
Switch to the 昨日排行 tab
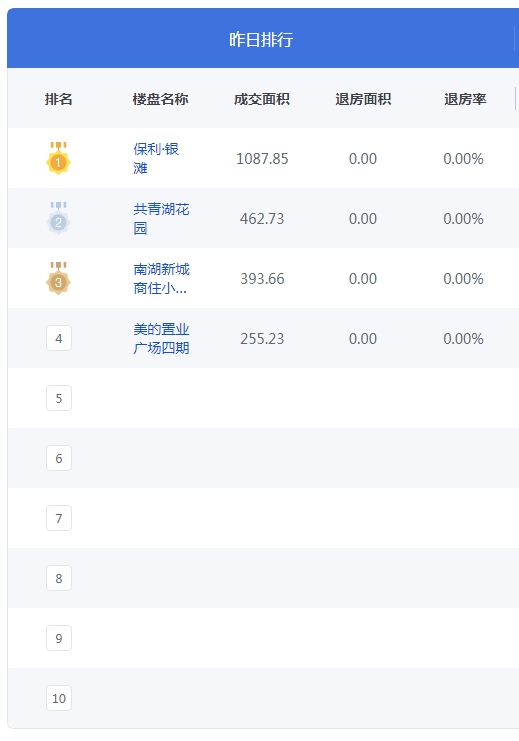(x=261, y=39)
